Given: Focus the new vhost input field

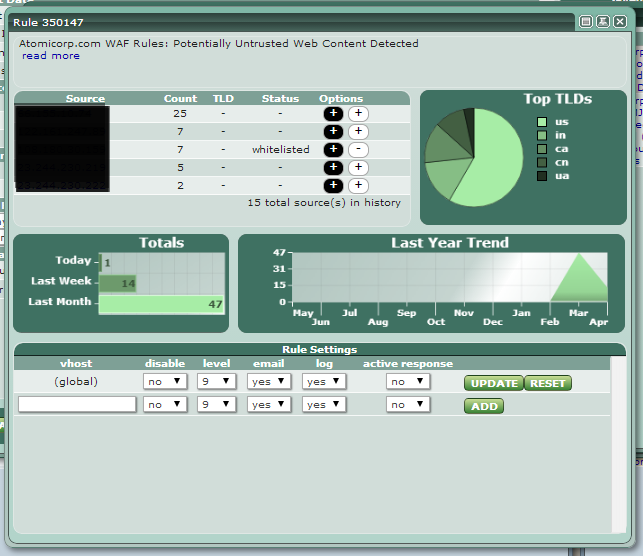Looking at the screenshot, I should tap(77, 404).
